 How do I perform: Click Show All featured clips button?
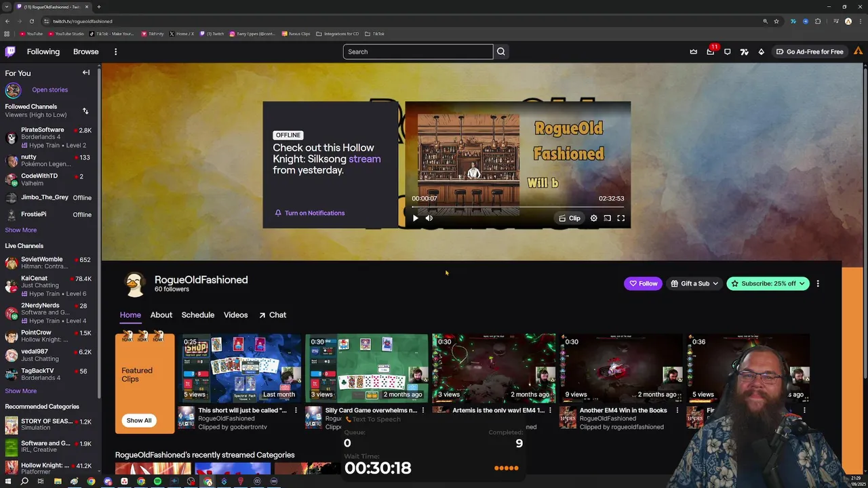click(x=139, y=420)
